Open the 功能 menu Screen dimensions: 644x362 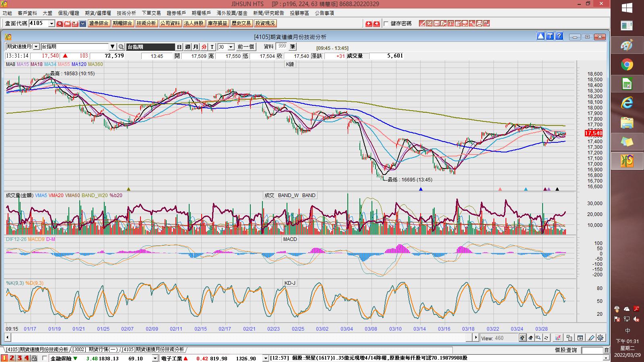pos(7,13)
